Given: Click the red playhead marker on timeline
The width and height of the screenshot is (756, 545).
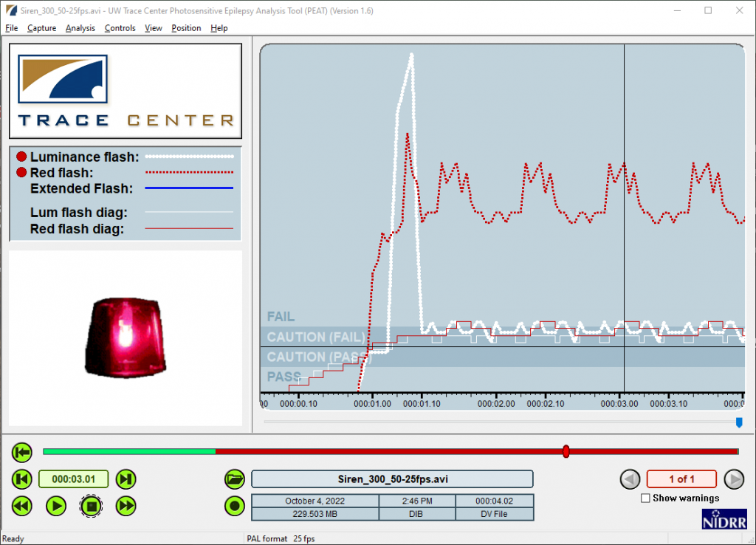Looking at the screenshot, I should [566, 451].
